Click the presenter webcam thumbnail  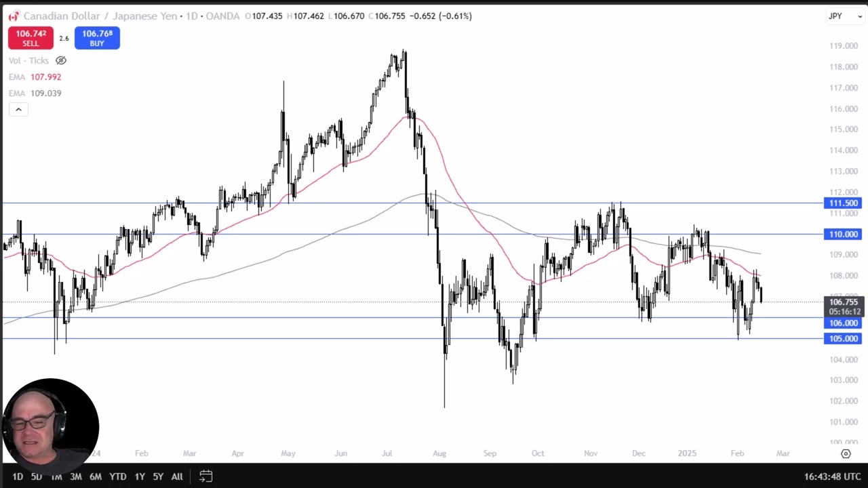(x=51, y=426)
